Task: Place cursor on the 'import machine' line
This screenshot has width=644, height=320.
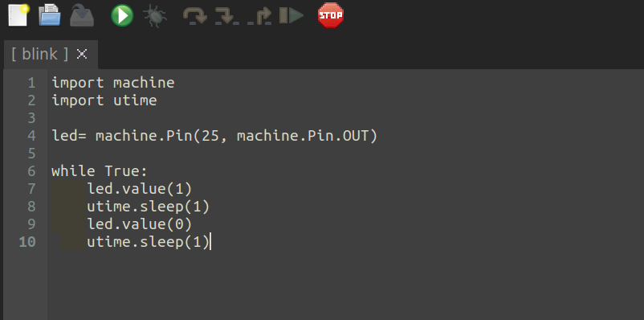Action: click(113, 83)
